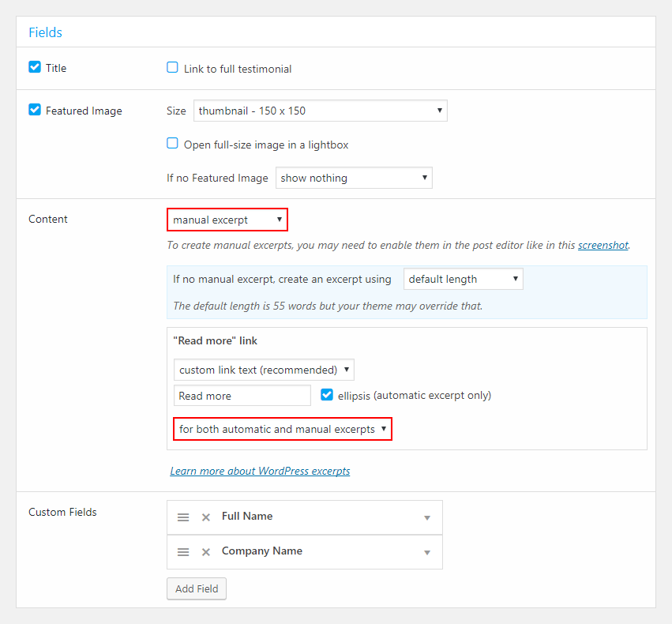Open the 'show nothing' fallback image dropdown
The height and width of the screenshot is (624, 672).
click(354, 178)
